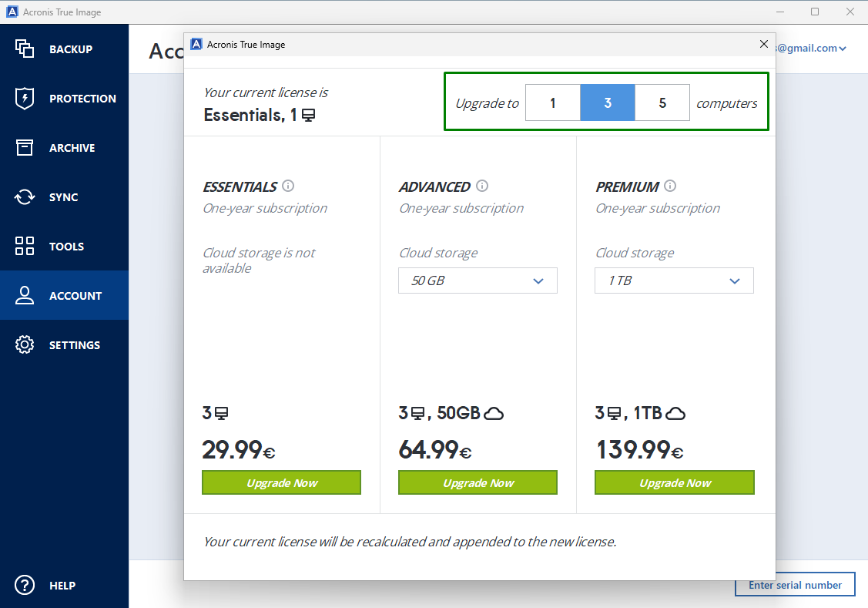Upgrade Now on the Essentials plan

(281, 482)
